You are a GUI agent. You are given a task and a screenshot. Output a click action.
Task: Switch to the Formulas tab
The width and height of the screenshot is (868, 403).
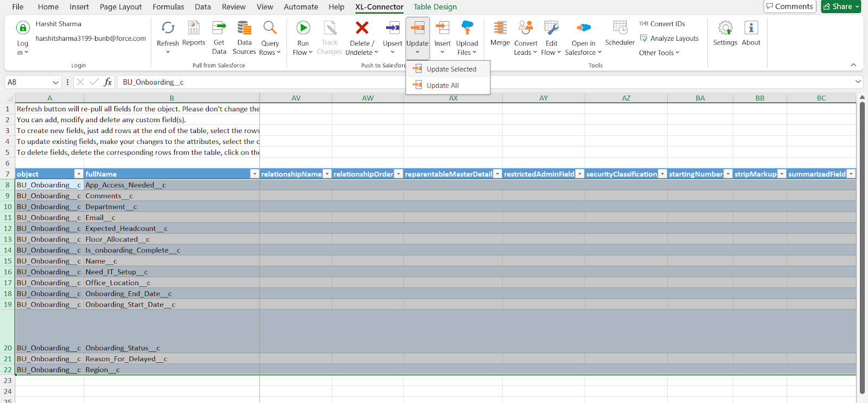(x=168, y=7)
